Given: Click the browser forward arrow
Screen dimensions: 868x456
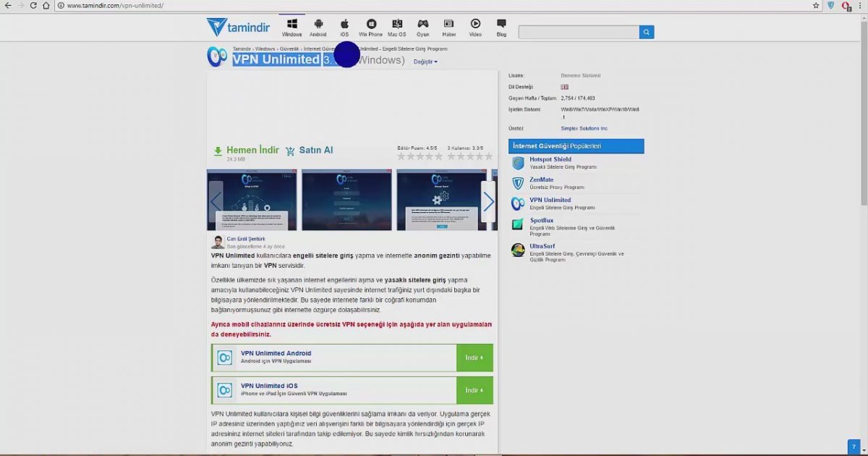Looking at the screenshot, I should coord(20,5).
